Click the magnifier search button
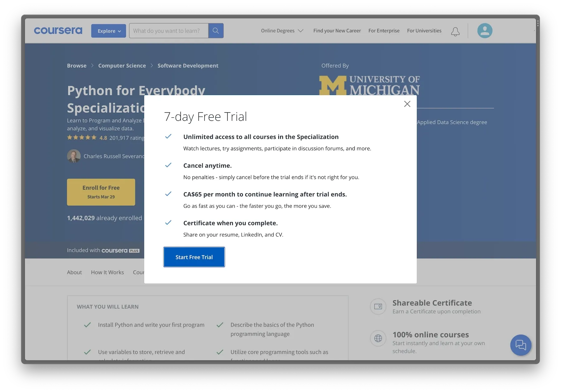 tap(216, 31)
